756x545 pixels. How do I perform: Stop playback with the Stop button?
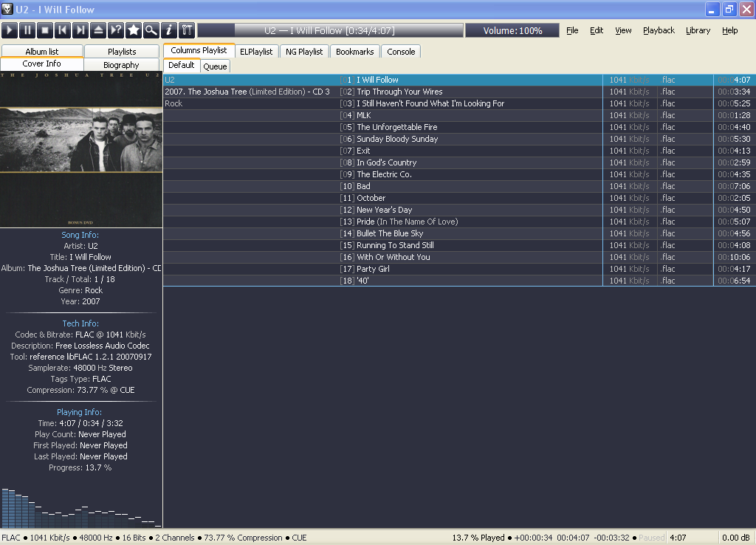pos(45,30)
